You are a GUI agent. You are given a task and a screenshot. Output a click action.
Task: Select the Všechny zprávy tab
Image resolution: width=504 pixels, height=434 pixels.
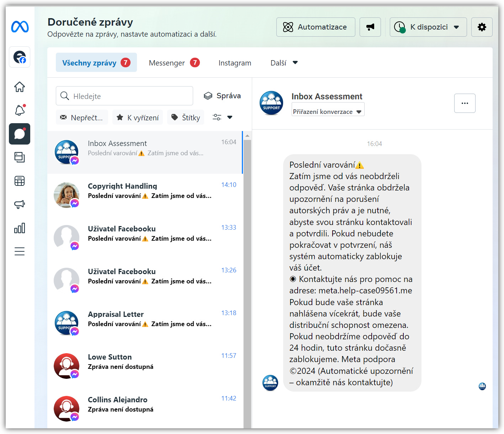click(96, 62)
